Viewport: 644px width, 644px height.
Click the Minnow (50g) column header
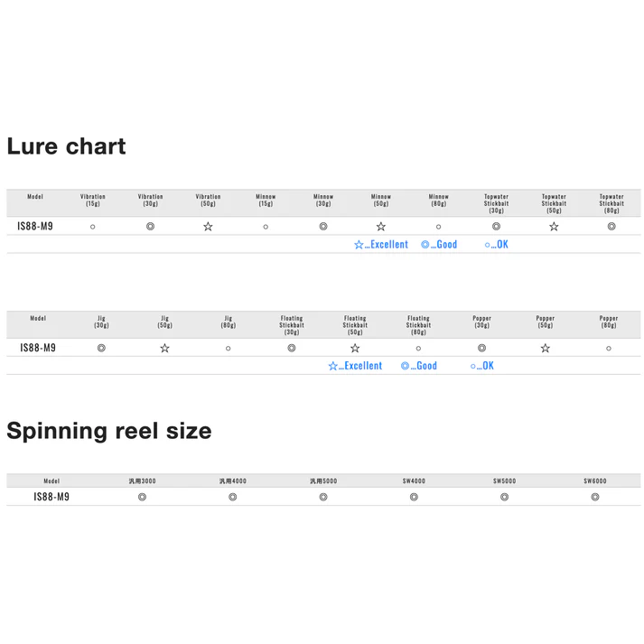(381, 200)
